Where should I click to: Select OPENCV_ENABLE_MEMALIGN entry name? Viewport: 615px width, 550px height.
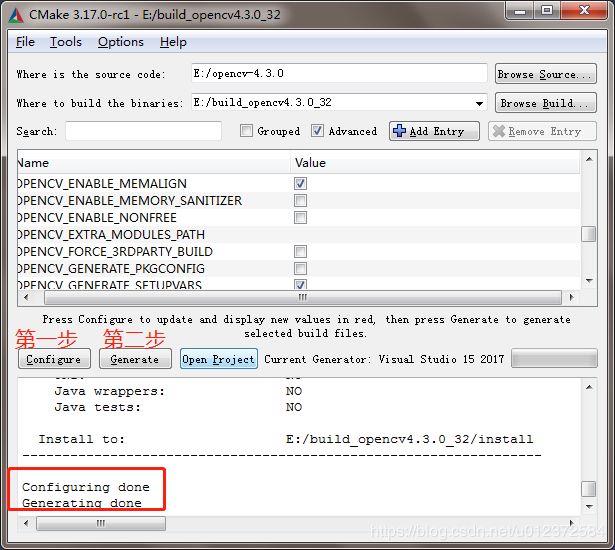102,184
